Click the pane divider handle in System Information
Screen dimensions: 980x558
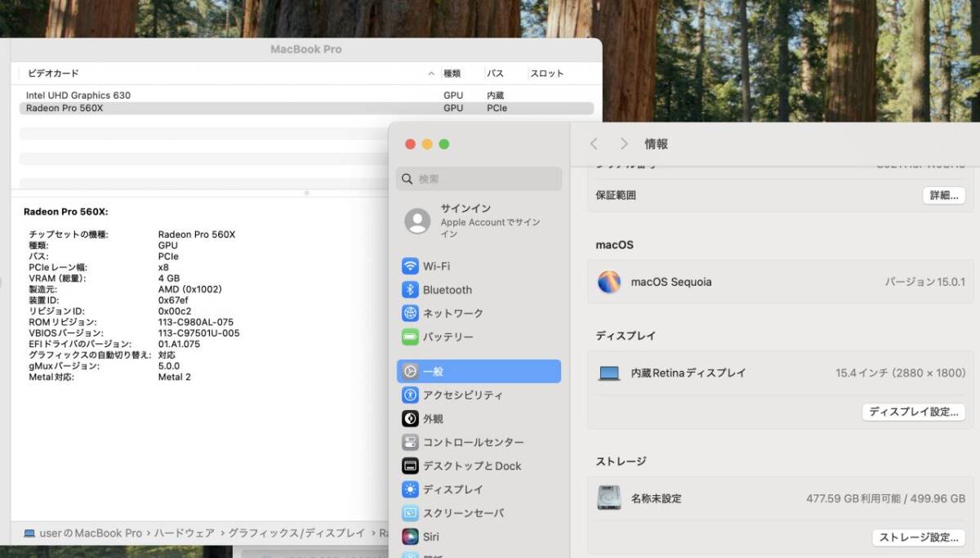306,193
